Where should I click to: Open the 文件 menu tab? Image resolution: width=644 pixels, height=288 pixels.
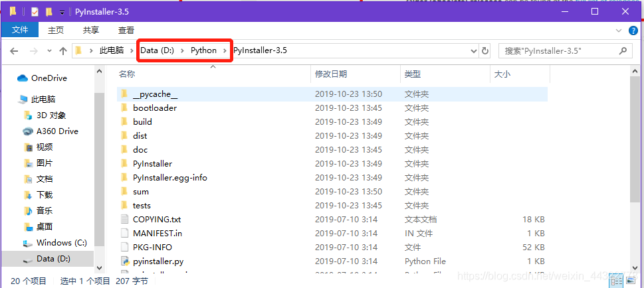[x=20, y=30]
